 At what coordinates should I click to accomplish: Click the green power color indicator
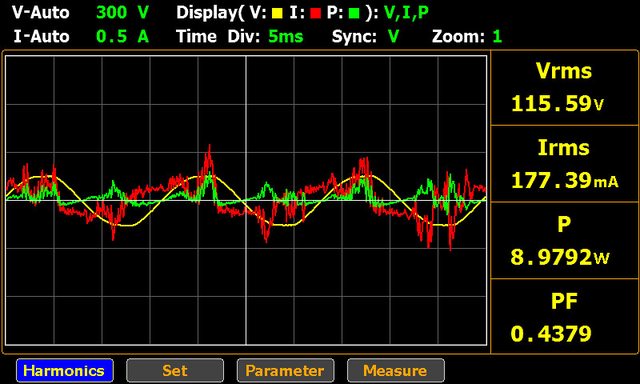point(354,14)
